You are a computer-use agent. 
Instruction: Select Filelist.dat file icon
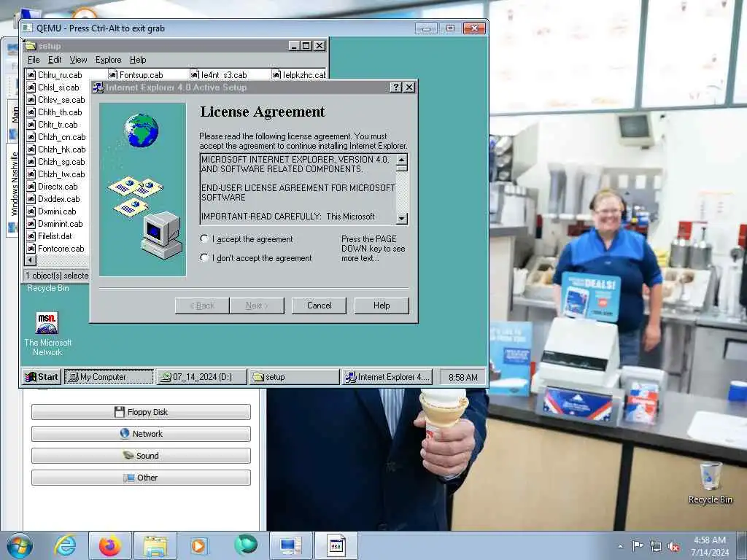31,236
